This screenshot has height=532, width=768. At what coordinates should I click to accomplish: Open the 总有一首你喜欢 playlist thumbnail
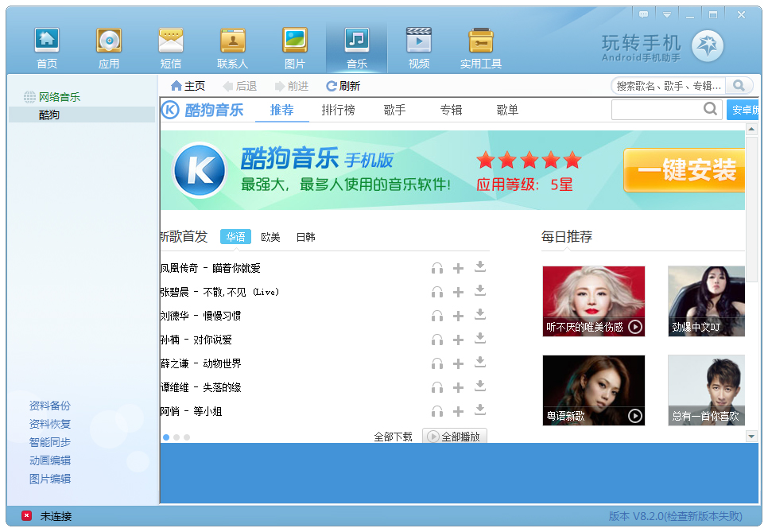(x=706, y=390)
